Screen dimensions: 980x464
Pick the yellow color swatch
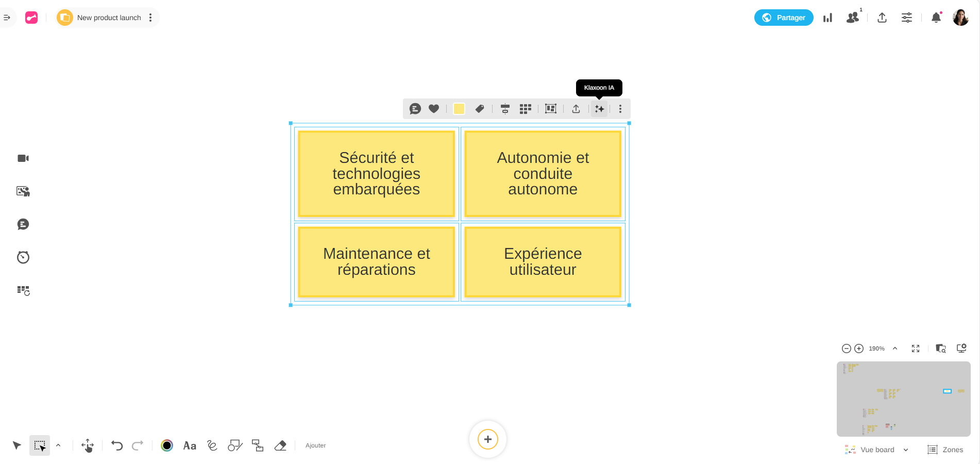(x=459, y=109)
